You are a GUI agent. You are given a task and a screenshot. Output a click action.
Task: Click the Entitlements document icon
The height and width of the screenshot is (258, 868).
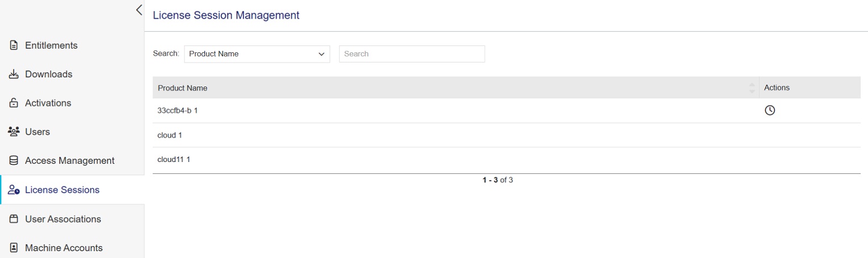[x=14, y=45]
